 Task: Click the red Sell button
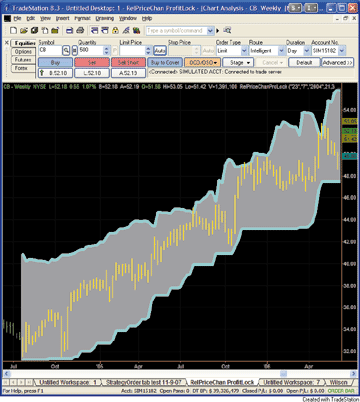pos(92,62)
